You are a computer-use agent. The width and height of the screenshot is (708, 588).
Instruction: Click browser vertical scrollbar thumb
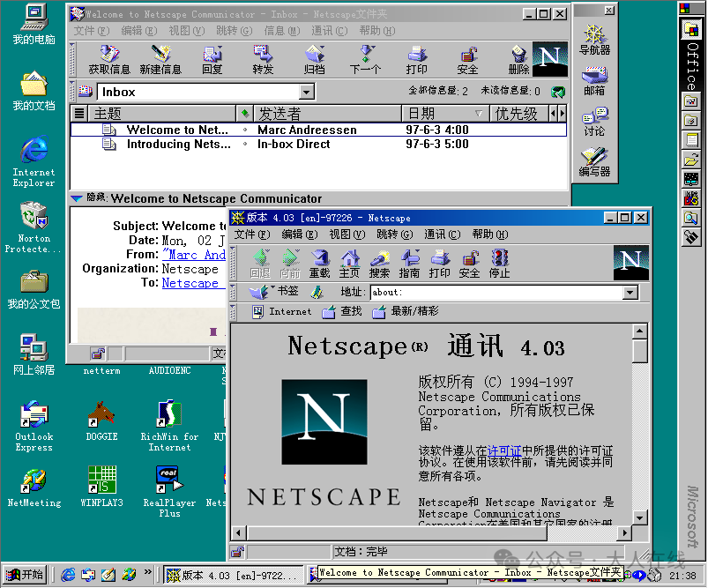coord(640,352)
